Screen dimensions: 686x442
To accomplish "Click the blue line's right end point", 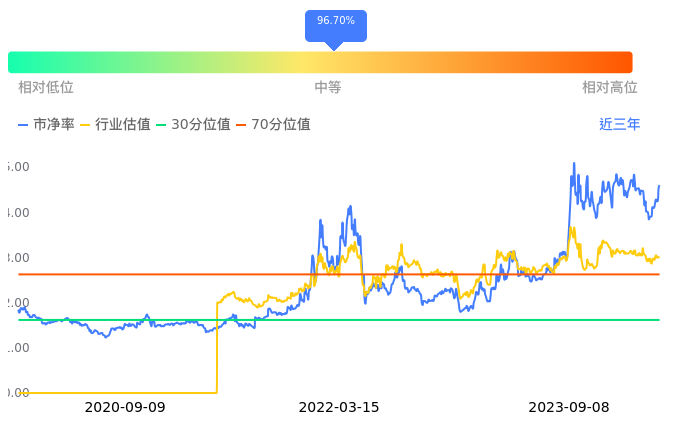I will click(x=659, y=186).
